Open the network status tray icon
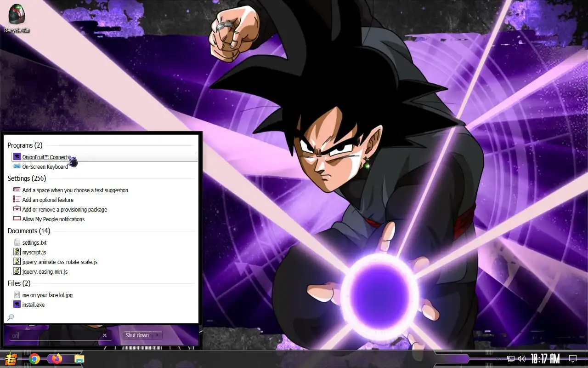Screen dimensions: 588x368 tap(511, 359)
